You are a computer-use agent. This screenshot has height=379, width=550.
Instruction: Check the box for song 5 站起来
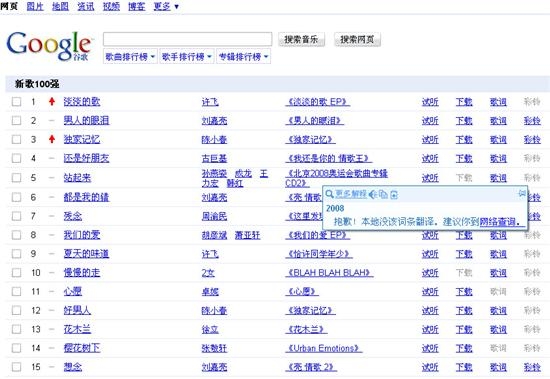[16, 178]
